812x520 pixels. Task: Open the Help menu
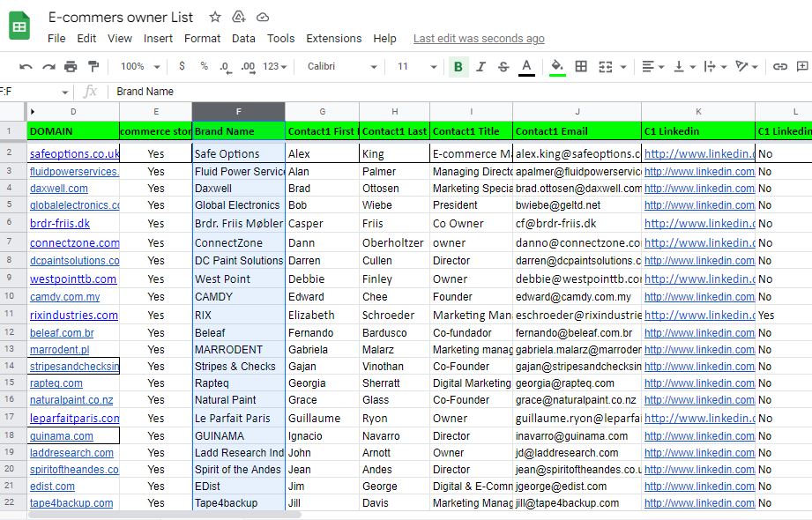tap(384, 38)
